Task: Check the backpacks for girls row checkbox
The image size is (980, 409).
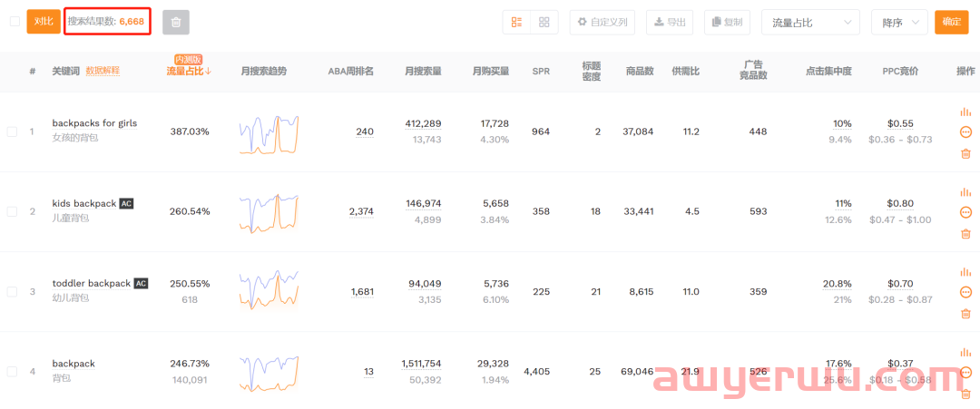Action: pos(12,131)
